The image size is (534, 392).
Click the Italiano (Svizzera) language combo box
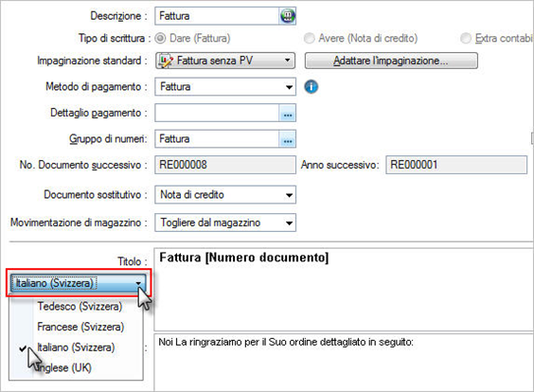click(78, 283)
